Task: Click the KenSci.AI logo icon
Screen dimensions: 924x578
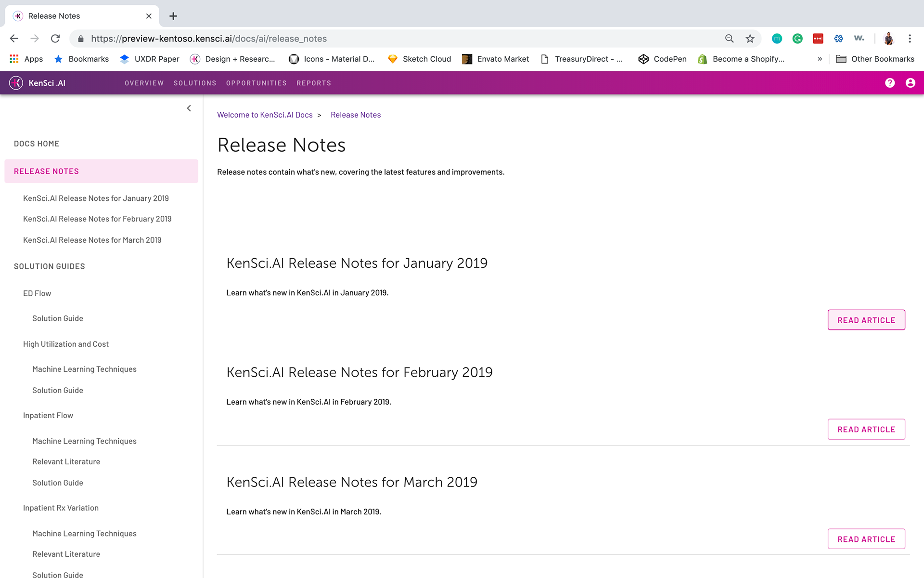Action: coord(16,83)
